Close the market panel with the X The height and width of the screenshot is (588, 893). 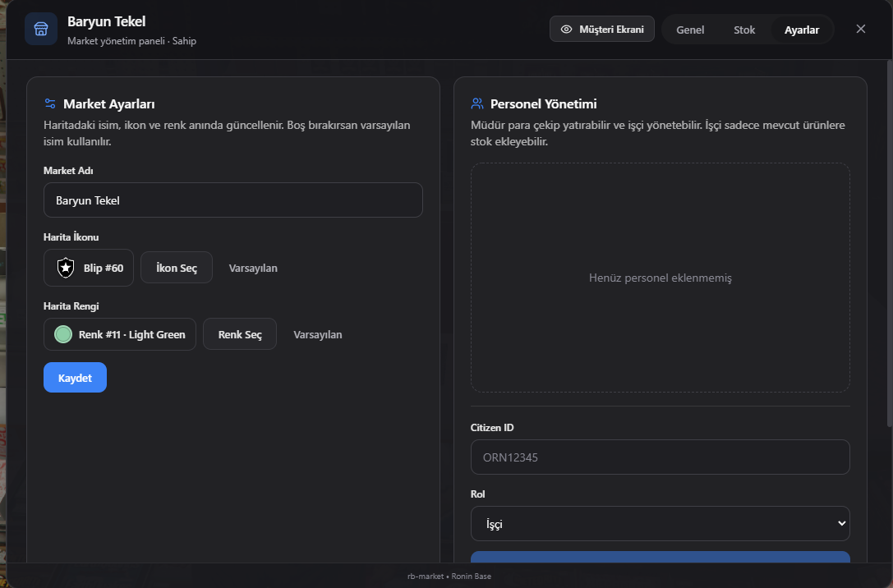click(x=860, y=29)
